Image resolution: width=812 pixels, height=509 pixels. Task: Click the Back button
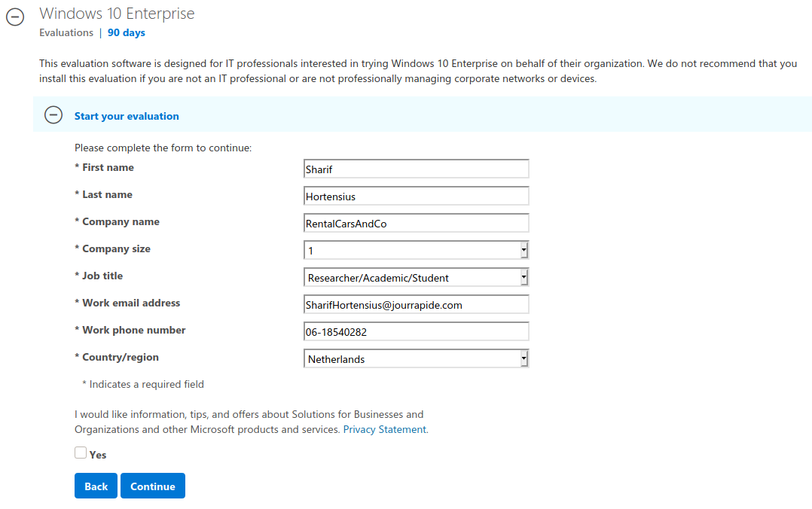pos(96,486)
